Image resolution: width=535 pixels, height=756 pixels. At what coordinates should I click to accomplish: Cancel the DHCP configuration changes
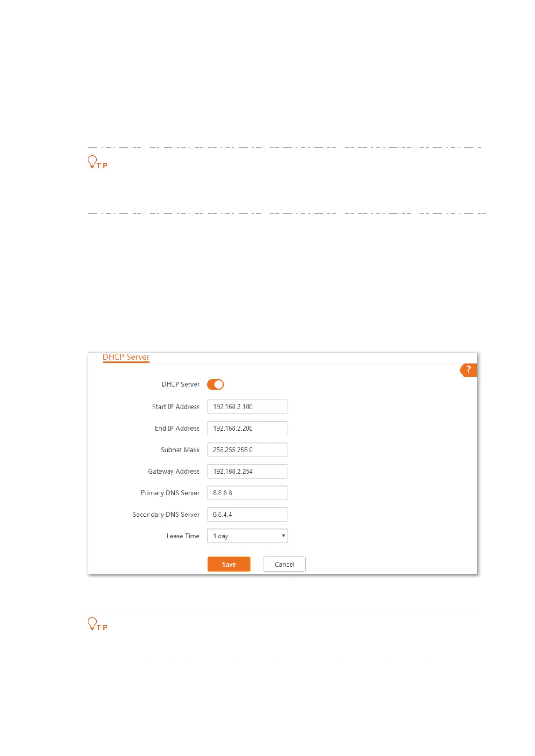pyautogui.click(x=284, y=564)
